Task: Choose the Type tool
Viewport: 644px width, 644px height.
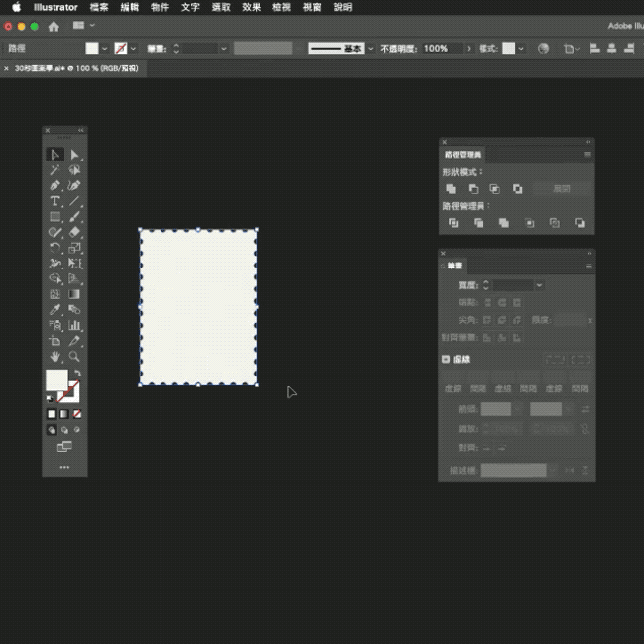Action: 55,201
